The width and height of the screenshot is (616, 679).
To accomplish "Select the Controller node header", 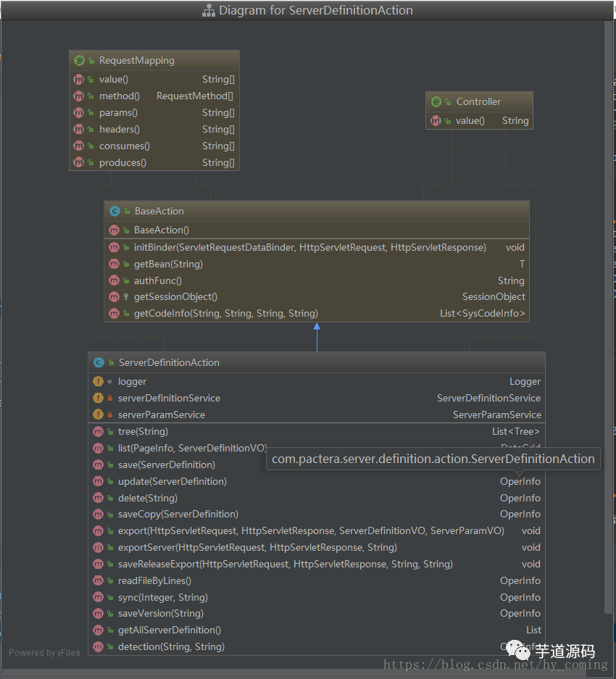I will (479, 101).
